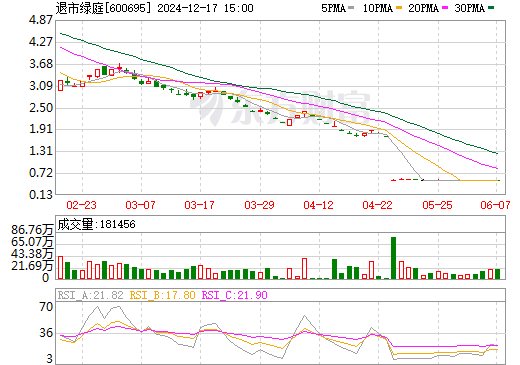Click the 5PMA legend label

click(333, 8)
